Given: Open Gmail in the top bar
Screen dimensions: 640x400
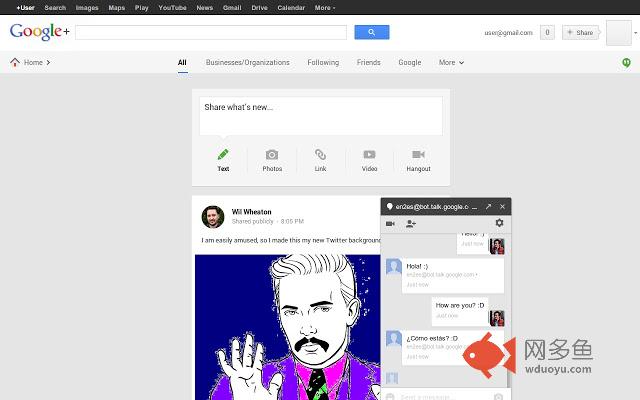Looking at the screenshot, I should pos(232,8).
